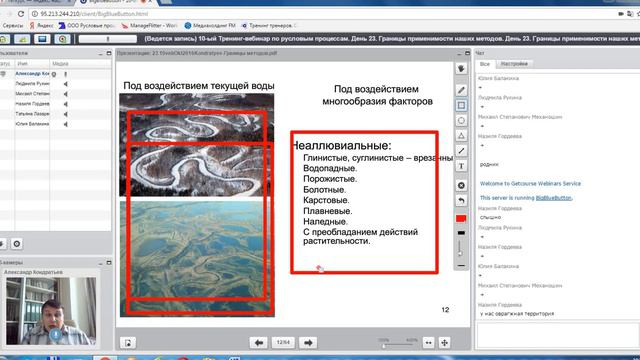Viewport: 640px width, 360px height.
Task: Maximize the users panel
Action: pyautogui.click(x=109, y=53)
